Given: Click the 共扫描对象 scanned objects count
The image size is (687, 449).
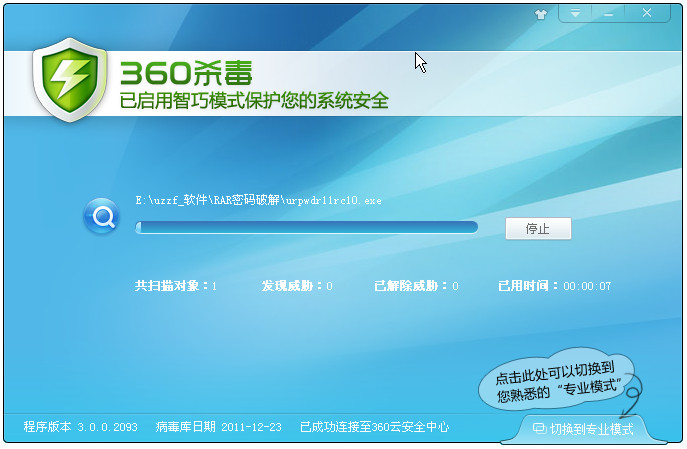Looking at the screenshot, I should pos(176,286).
